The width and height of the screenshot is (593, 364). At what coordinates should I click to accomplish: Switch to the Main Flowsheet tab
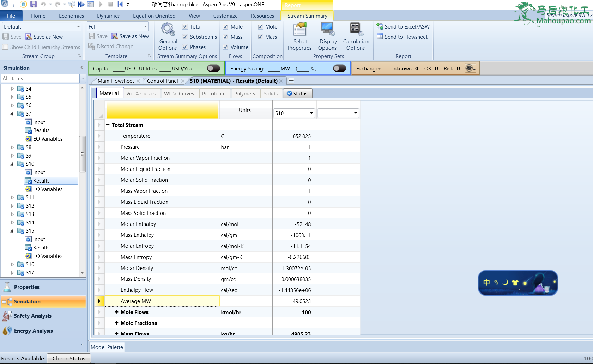tap(116, 81)
